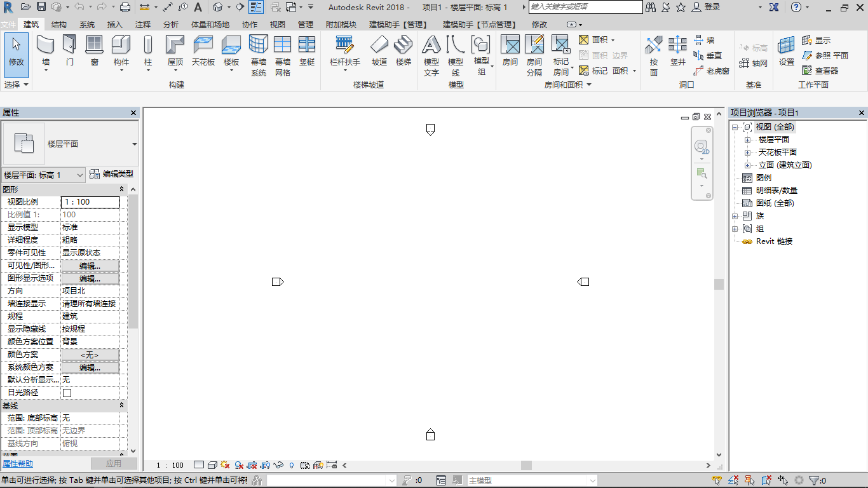Click the 视图比例 input field

click(x=90, y=202)
